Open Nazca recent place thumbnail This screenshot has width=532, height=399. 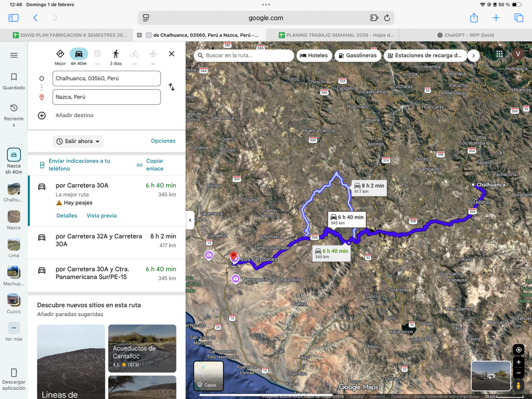pyautogui.click(x=14, y=220)
